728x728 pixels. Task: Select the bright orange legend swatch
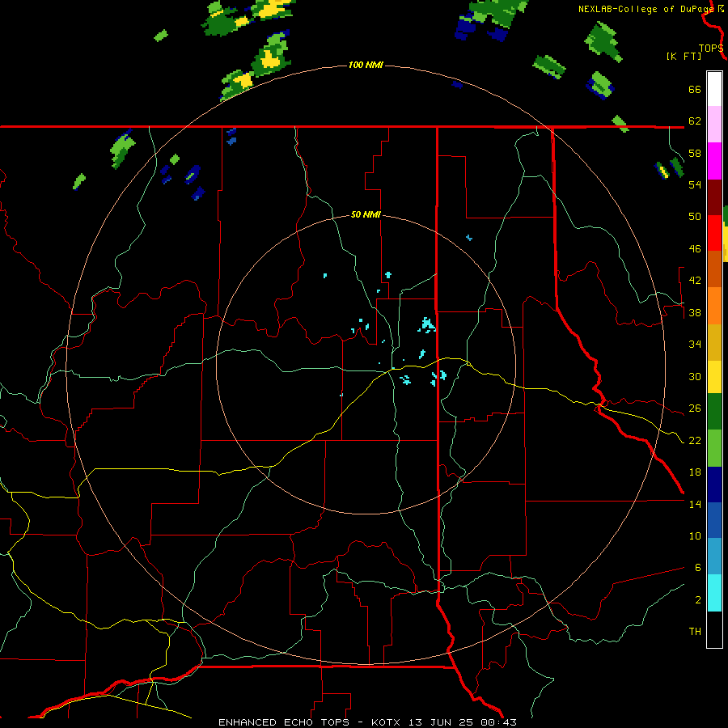point(714,306)
